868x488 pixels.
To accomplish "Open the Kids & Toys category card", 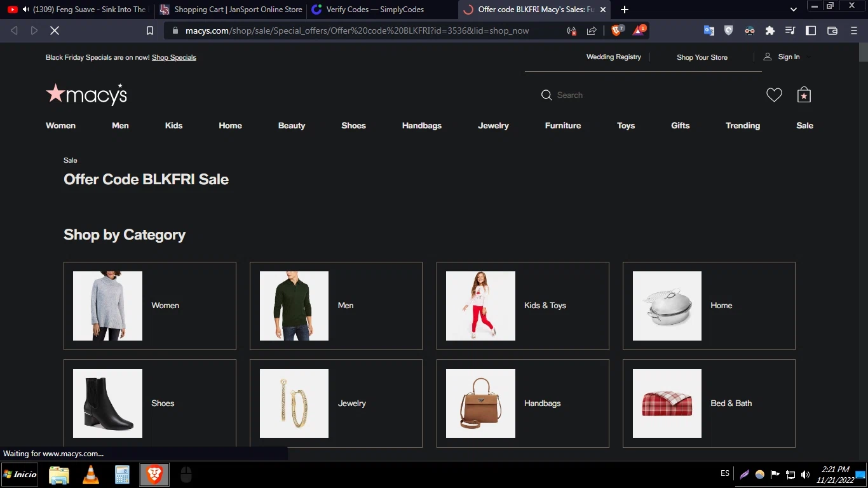I will [522, 306].
